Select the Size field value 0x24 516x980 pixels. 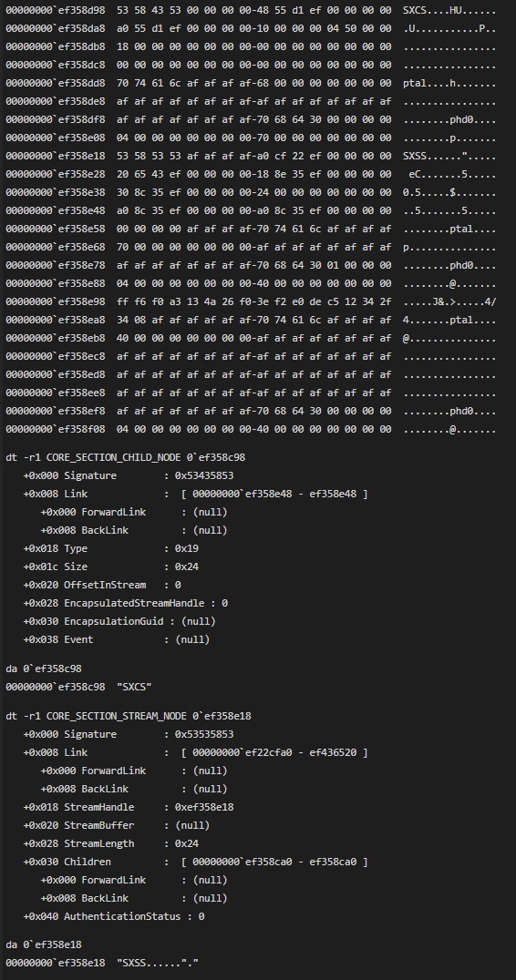(x=186, y=567)
